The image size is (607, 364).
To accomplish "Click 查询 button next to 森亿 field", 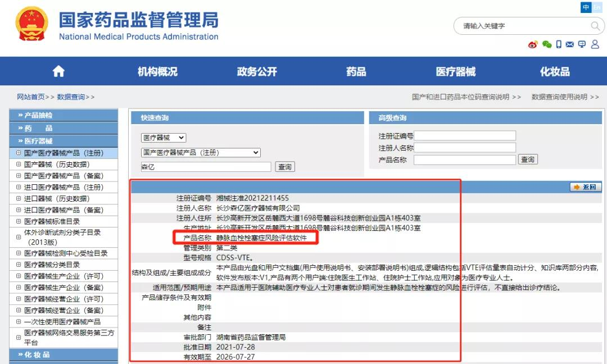I will coord(285,167).
